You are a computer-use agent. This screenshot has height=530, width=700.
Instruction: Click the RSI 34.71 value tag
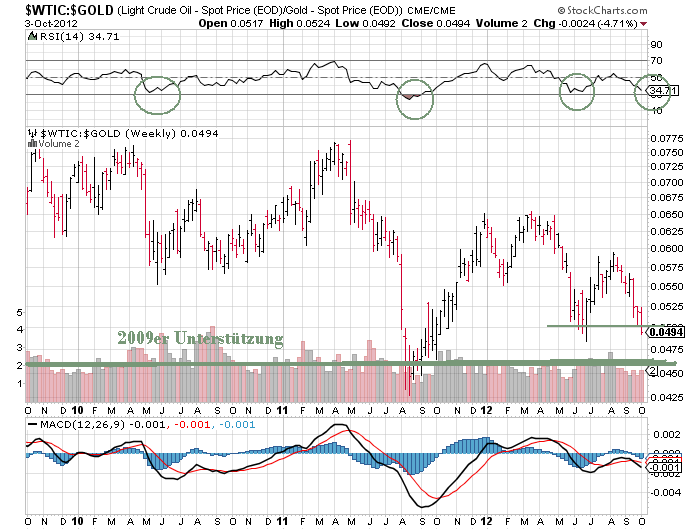[x=663, y=90]
